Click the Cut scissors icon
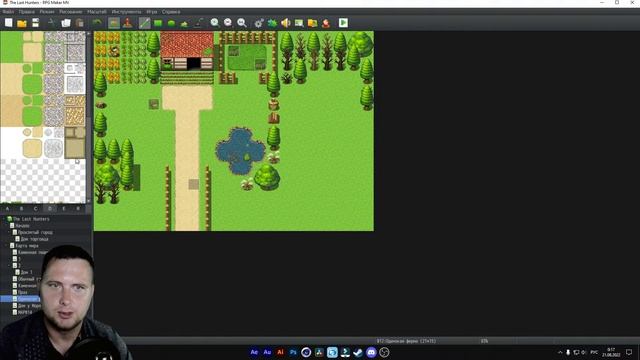Viewport: 640px width, 360px height. click(x=52, y=23)
